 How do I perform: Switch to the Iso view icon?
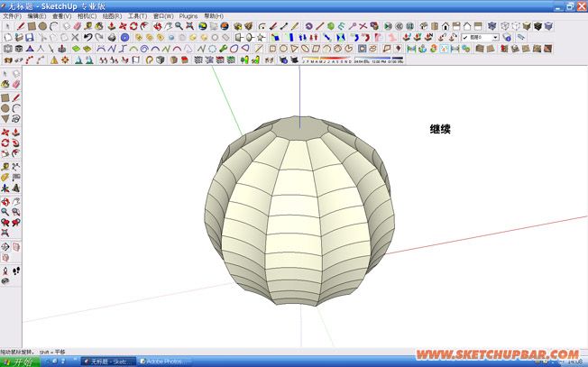click(x=424, y=26)
